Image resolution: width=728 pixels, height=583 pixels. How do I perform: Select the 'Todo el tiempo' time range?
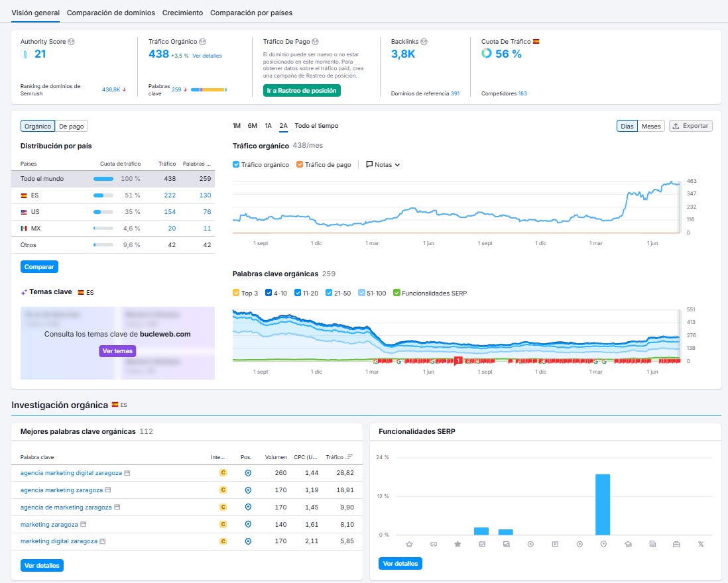pos(316,126)
